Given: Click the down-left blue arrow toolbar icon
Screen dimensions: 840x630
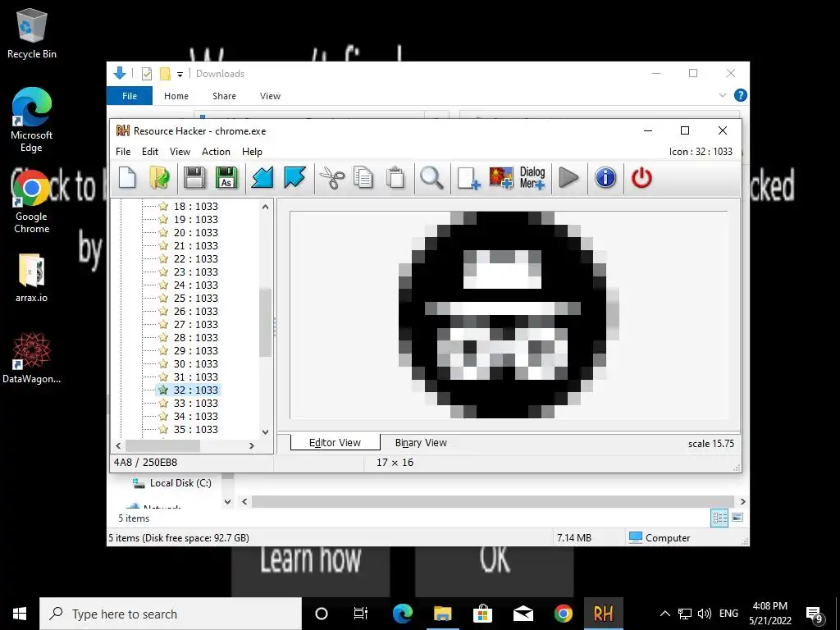Looking at the screenshot, I should 262,178.
